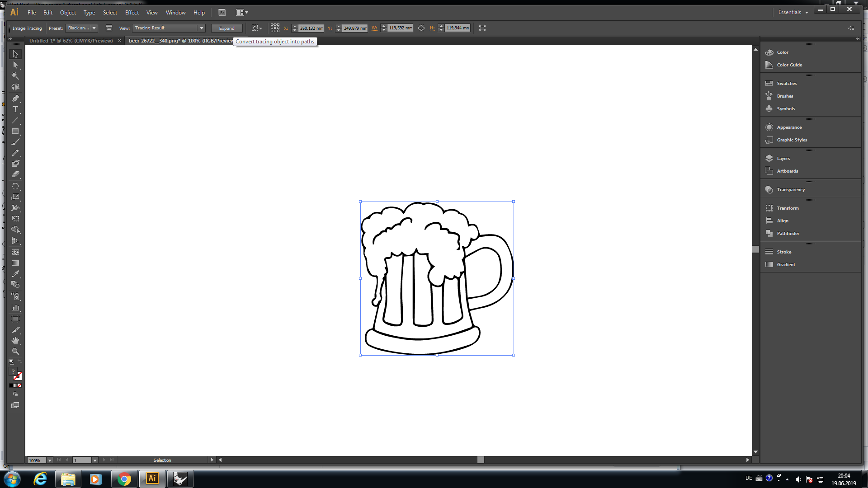Choose the Zoom tool
868x488 pixels.
point(15,352)
